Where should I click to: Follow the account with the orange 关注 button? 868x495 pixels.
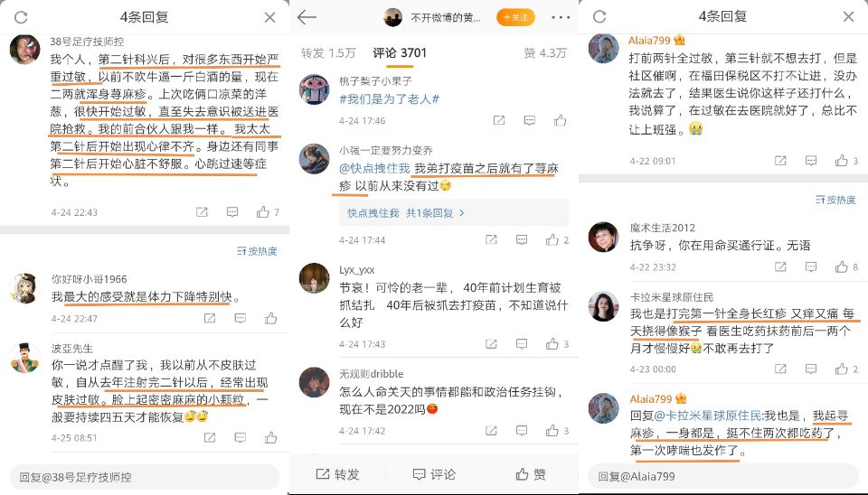click(x=515, y=18)
